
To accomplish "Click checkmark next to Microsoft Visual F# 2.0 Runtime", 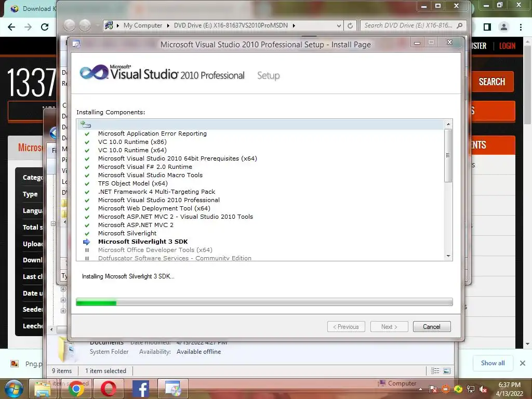I will pyautogui.click(x=87, y=167).
